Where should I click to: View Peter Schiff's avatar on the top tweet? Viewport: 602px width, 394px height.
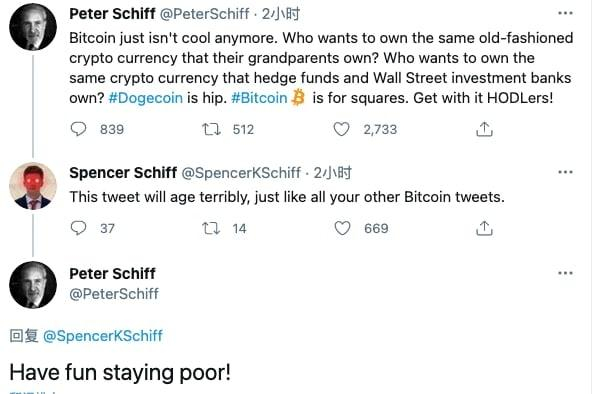click(x=33, y=27)
